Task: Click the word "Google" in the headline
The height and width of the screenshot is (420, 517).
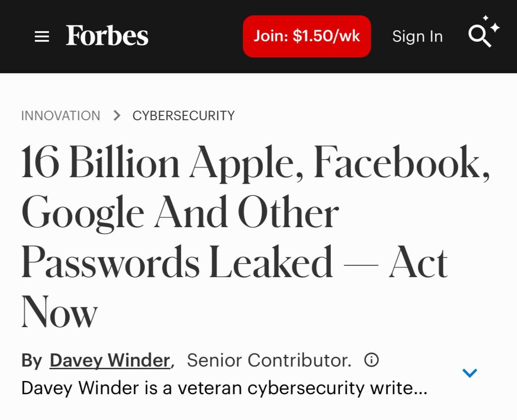Action: pos(83,214)
